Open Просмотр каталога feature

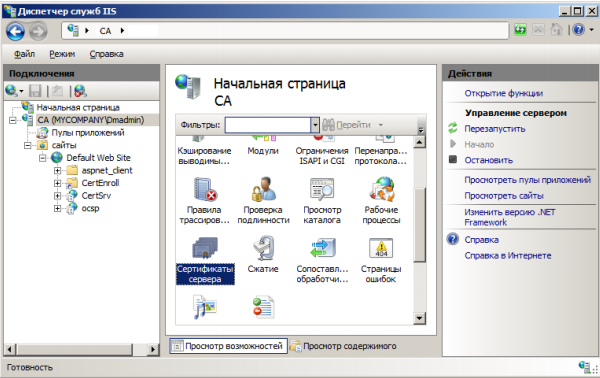[x=322, y=200]
